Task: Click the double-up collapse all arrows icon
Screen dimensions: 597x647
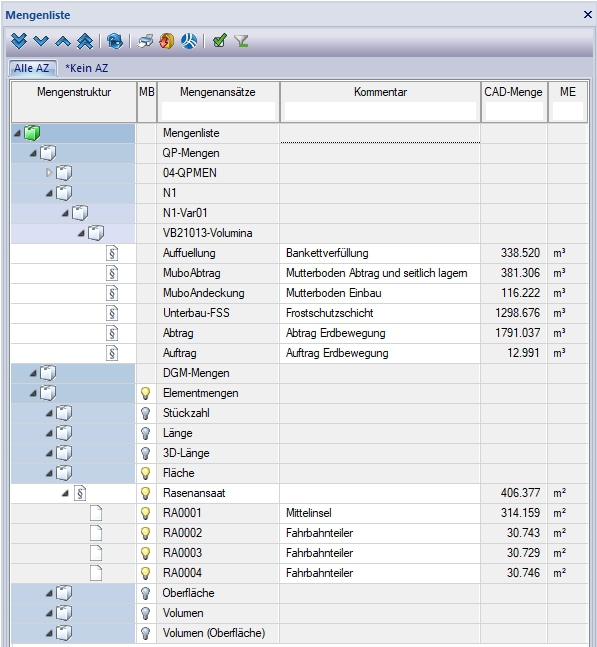Action: point(85,41)
